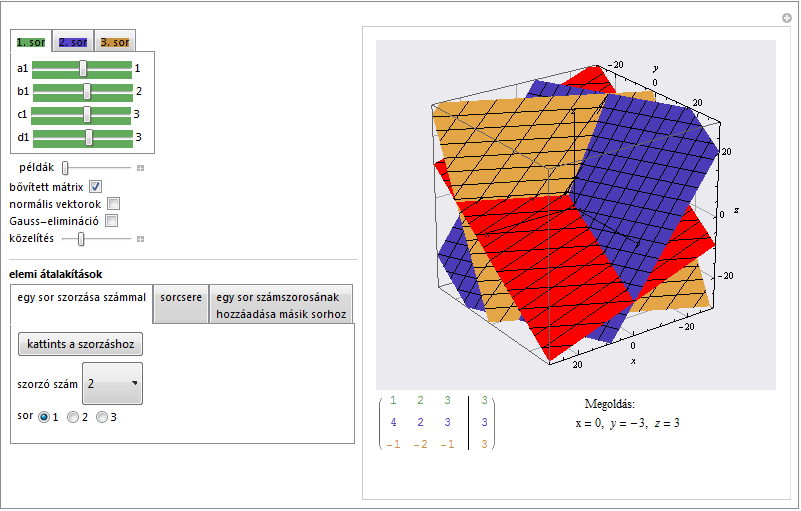Adjust the a1 slider
The image size is (801, 511).
coord(83,68)
